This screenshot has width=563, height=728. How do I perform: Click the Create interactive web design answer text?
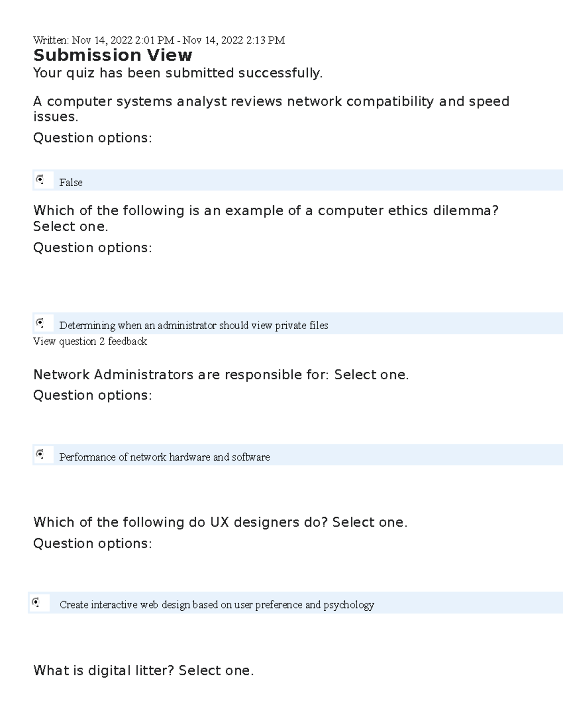216,605
